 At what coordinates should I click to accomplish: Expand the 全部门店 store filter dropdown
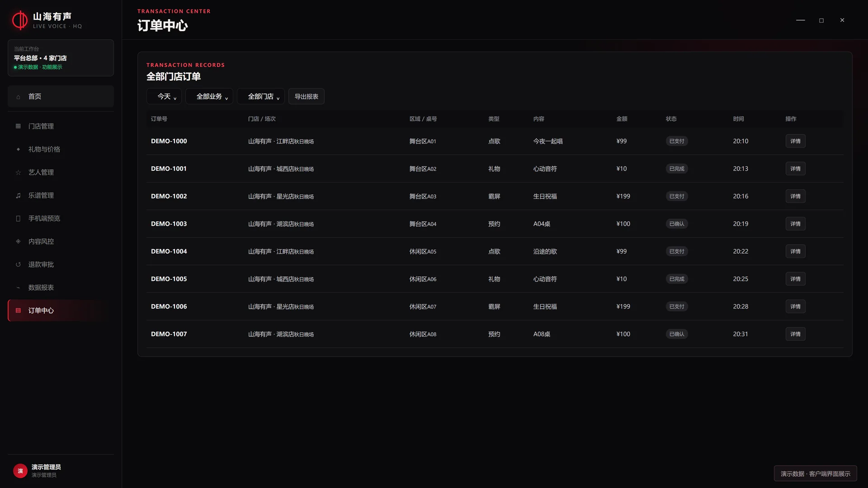tap(261, 96)
